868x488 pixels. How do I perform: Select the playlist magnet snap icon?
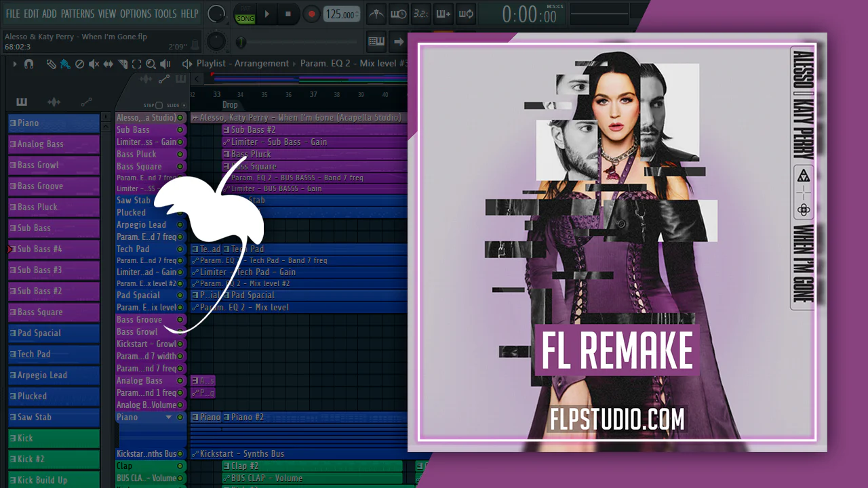point(28,64)
